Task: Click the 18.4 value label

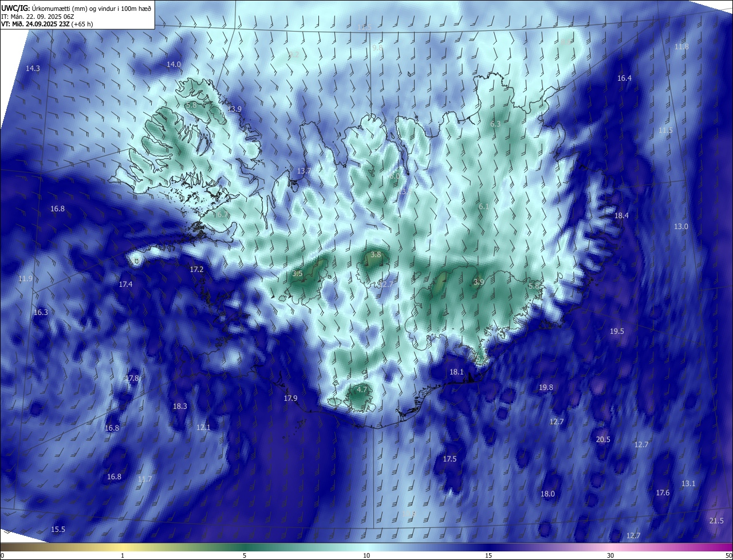Action: [x=621, y=215]
